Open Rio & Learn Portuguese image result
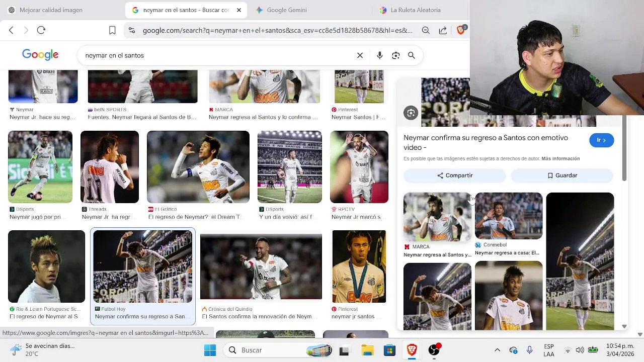 point(46,266)
